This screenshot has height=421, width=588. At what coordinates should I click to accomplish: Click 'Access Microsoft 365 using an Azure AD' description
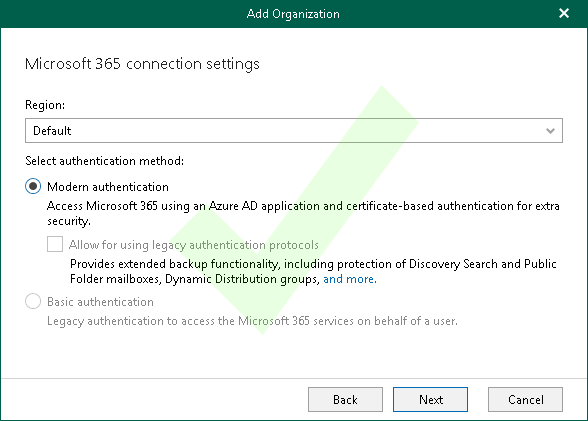coord(303,213)
